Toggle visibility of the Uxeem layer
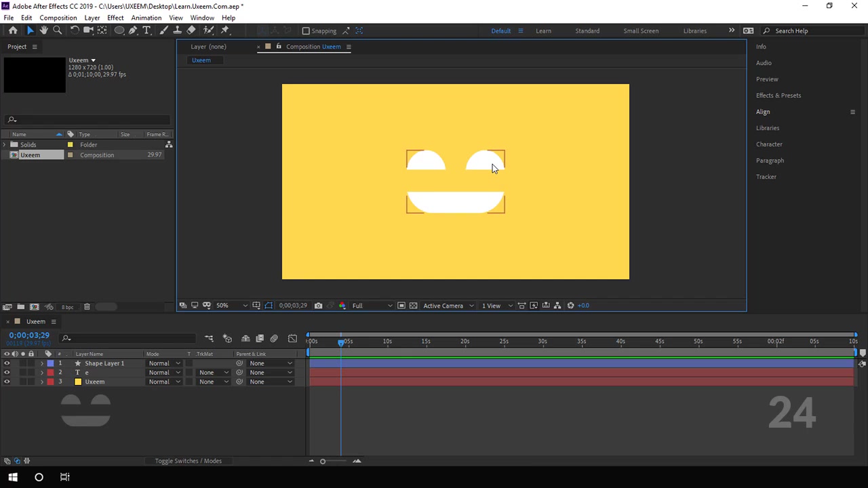 [7, 382]
